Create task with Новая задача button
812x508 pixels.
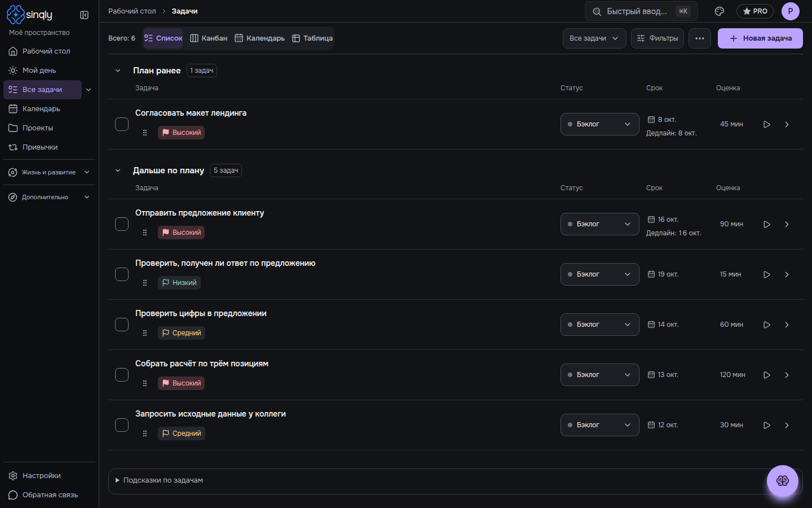[x=760, y=38]
